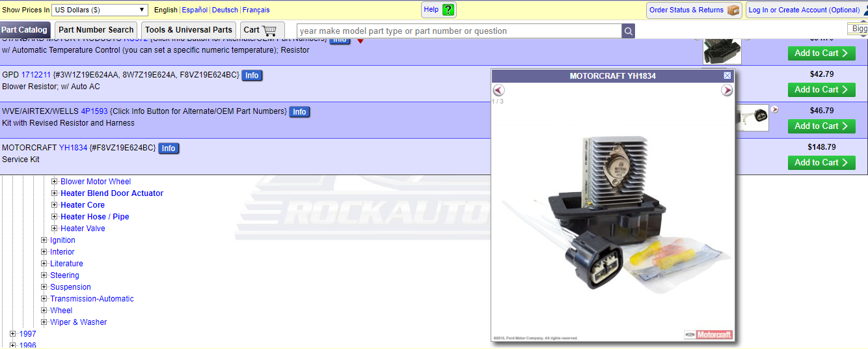This screenshot has width=868, height=349.
Task: Click next-image arrow beside WVE 4P1593 thumbnail
Action: [774, 109]
